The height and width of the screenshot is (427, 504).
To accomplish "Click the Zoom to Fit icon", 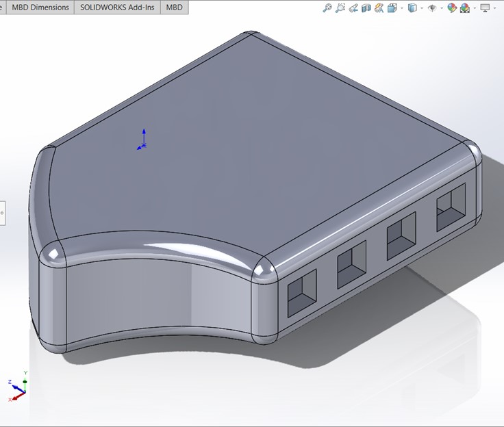I will [x=327, y=8].
